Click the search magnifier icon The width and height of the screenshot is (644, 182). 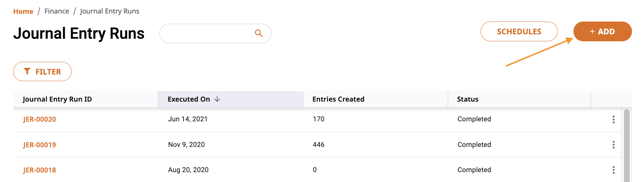point(259,33)
